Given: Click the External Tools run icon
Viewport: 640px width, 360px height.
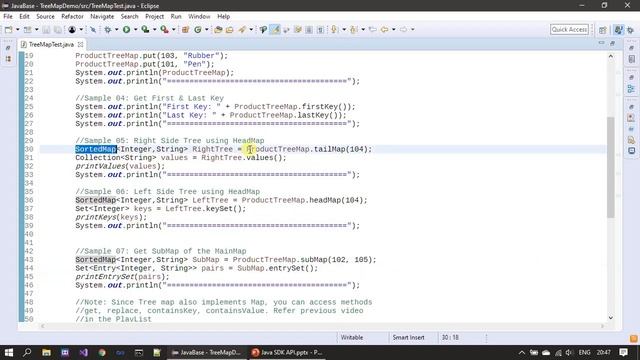Looking at the screenshot, I should [164, 30].
